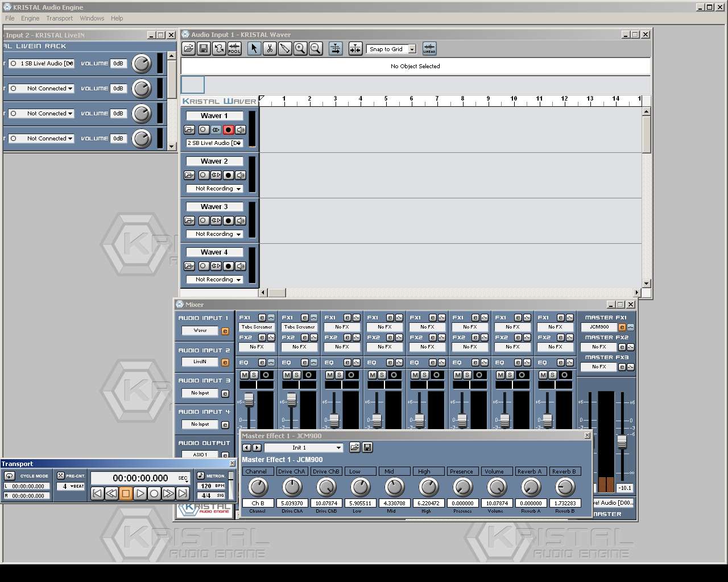Viewport: 728px width, 582px height.
Task: Open the Transport menu
Action: [x=60, y=18]
